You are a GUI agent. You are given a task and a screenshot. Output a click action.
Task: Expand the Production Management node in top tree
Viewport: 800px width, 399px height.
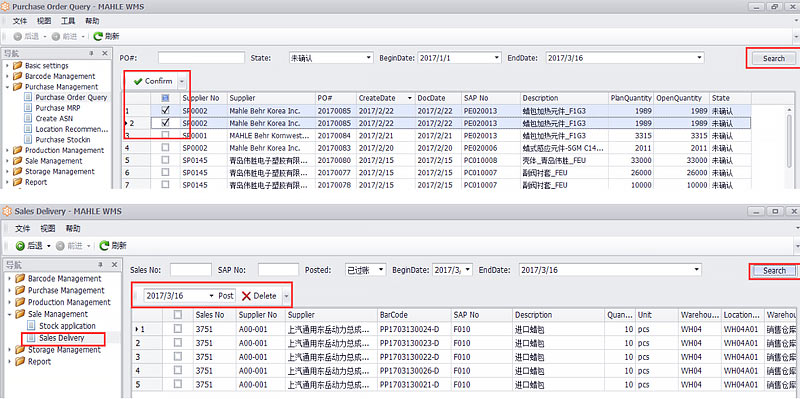pyautogui.click(x=7, y=151)
